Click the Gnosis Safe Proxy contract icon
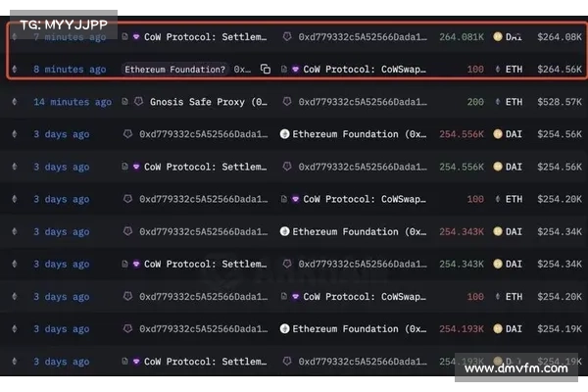The width and height of the screenshot is (588, 392). pyautogui.click(x=138, y=102)
